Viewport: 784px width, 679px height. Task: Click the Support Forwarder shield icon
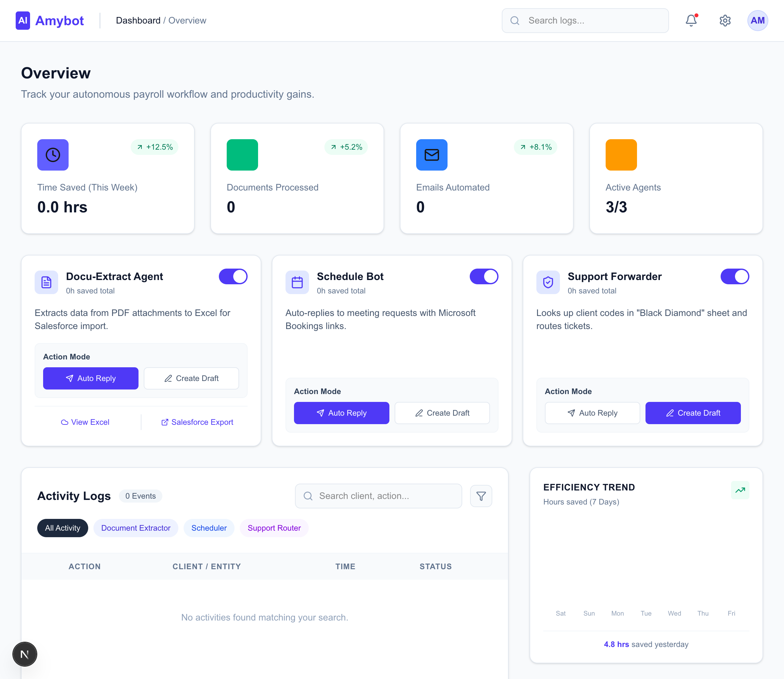[548, 282]
